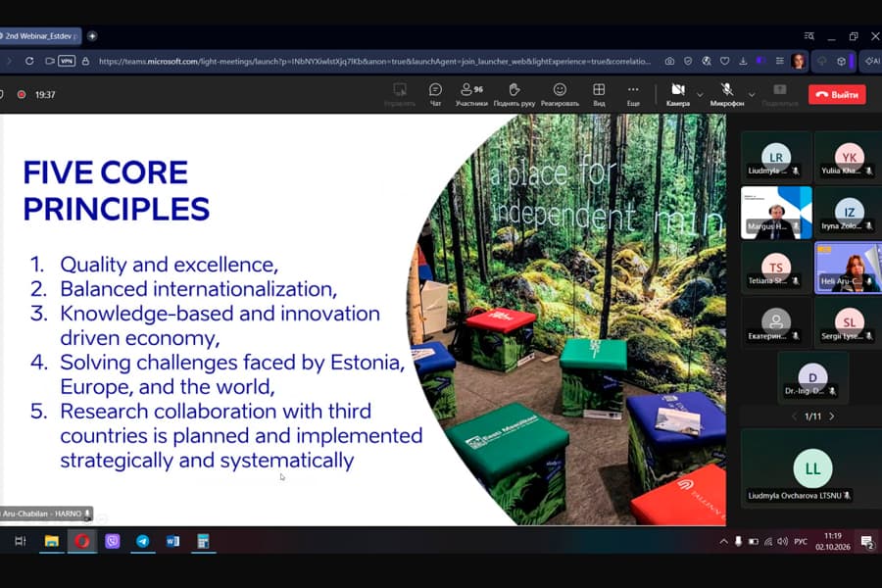Open Telegram from the taskbar
This screenshot has width=882, height=588.
click(x=143, y=541)
